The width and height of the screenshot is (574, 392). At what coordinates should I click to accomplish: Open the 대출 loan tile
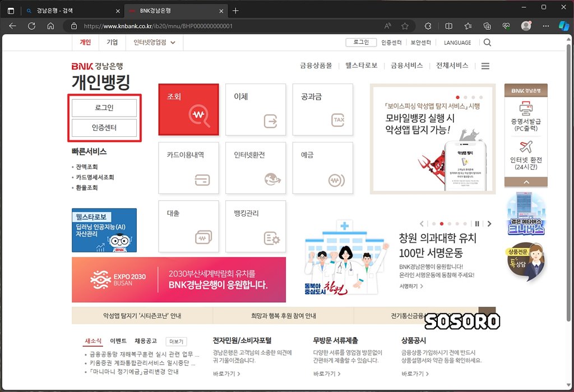click(x=188, y=226)
